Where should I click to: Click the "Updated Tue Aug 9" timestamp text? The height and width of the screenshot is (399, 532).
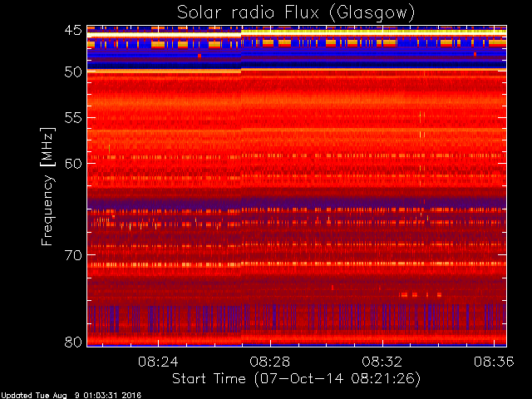pyautogui.click(x=71, y=396)
